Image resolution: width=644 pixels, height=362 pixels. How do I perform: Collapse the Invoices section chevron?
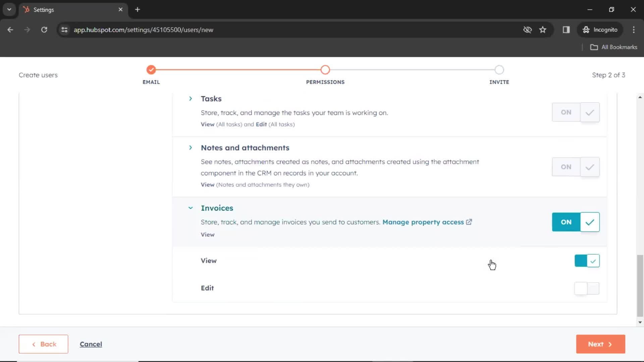pyautogui.click(x=190, y=208)
